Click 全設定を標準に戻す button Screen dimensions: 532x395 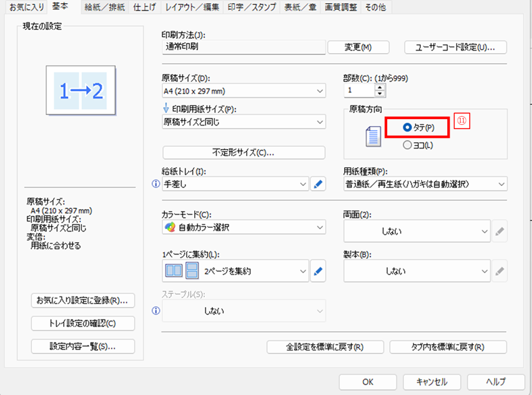point(325,347)
